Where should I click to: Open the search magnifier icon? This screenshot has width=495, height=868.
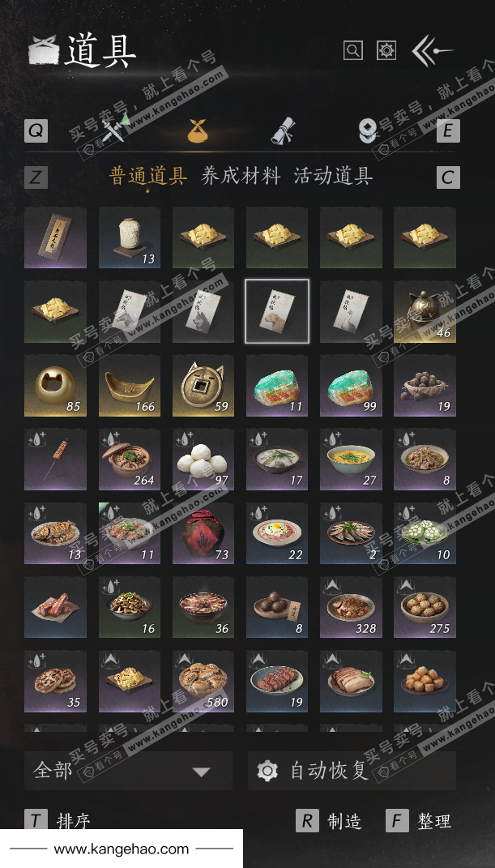[x=353, y=50]
